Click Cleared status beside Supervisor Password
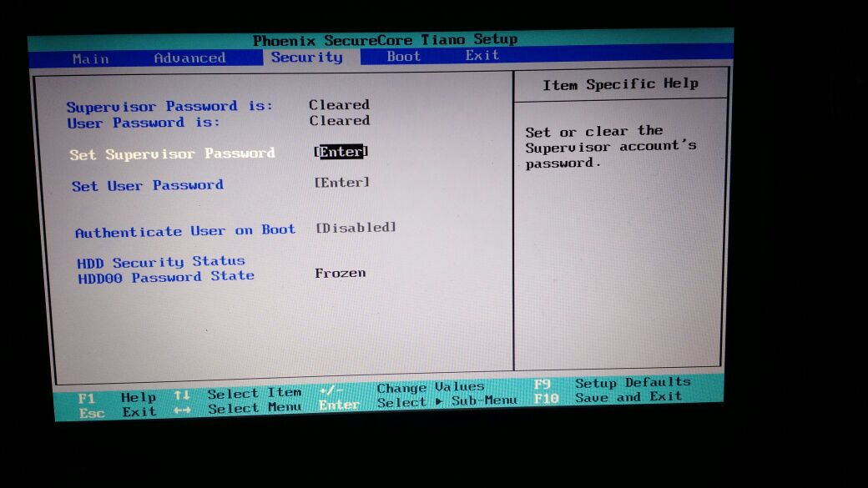Viewport: 868px width, 488px height. pyautogui.click(x=339, y=104)
